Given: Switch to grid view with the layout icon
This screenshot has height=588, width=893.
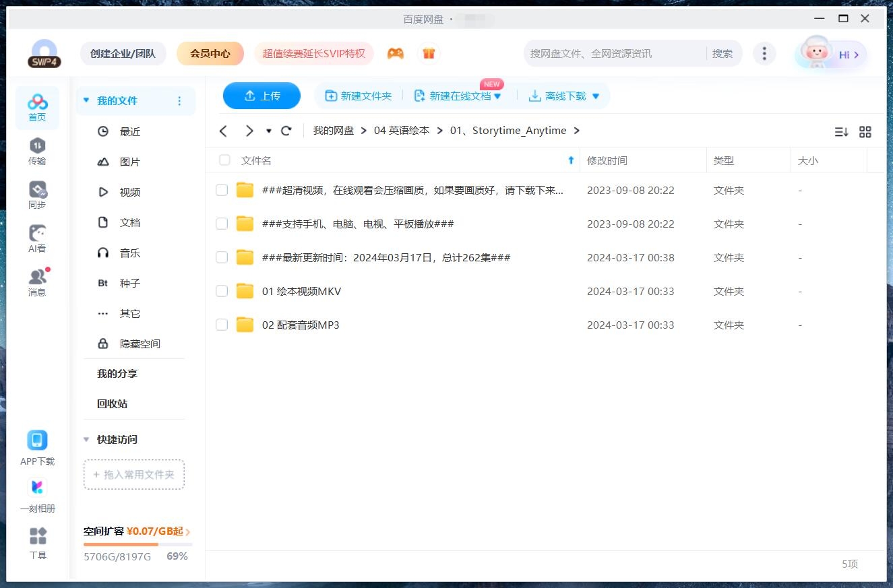Looking at the screenshot, I should (865, 132).
